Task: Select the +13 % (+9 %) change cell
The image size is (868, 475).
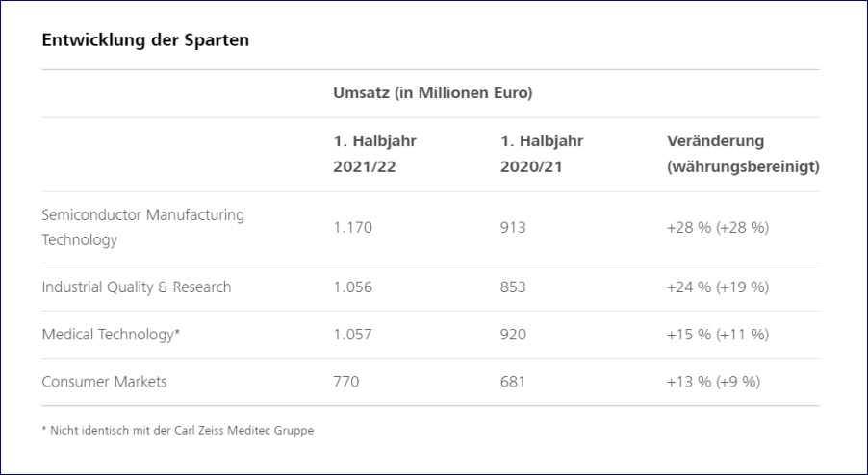Action: (713, 382)
